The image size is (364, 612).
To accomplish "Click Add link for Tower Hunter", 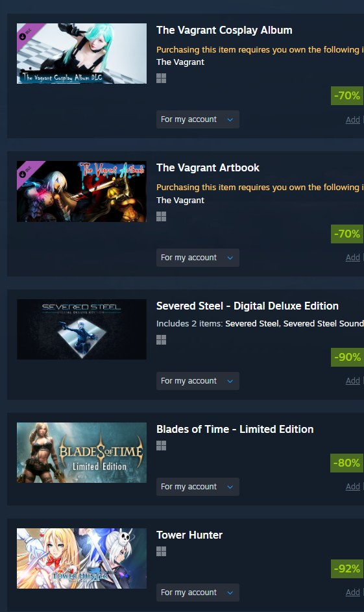I will tap(353, 593).
